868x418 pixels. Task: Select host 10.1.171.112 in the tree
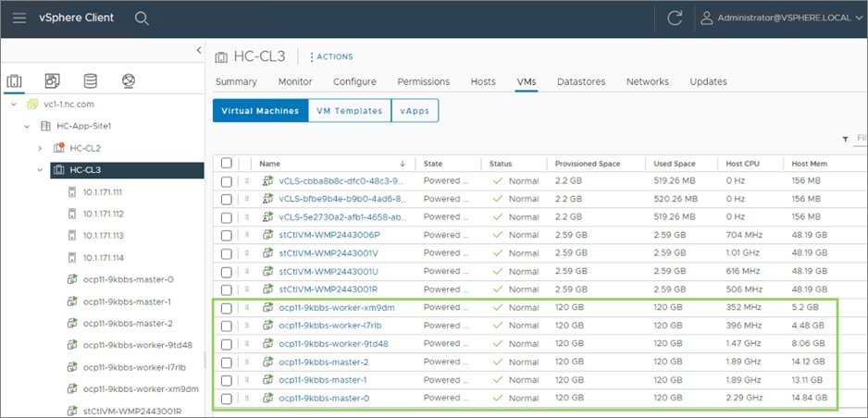coord(103,214)
